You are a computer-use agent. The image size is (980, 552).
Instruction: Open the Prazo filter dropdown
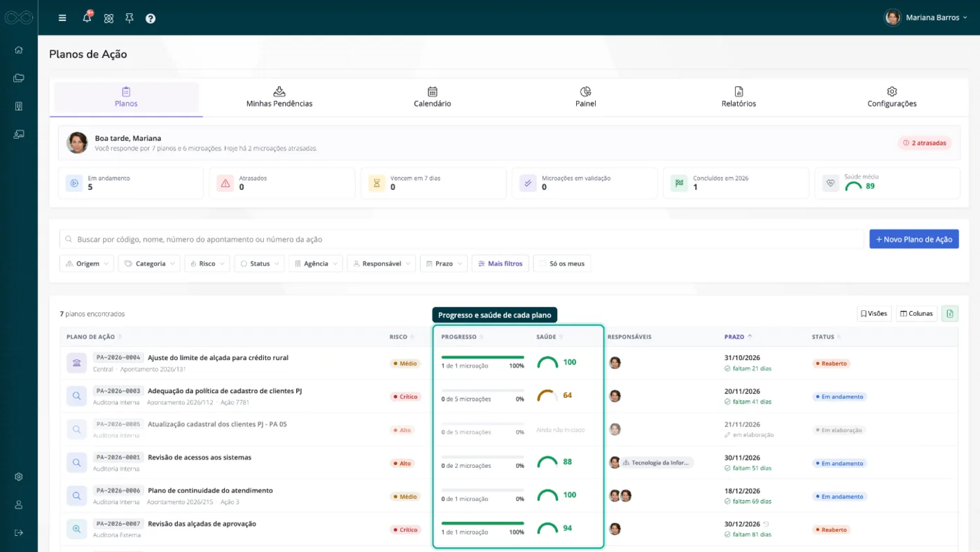click(444, 263)
